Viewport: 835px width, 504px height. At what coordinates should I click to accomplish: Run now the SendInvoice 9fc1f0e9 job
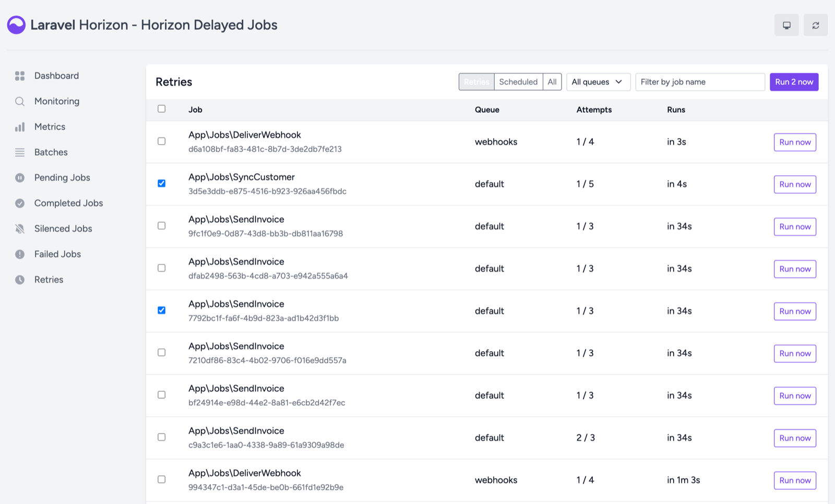point(795,226)
